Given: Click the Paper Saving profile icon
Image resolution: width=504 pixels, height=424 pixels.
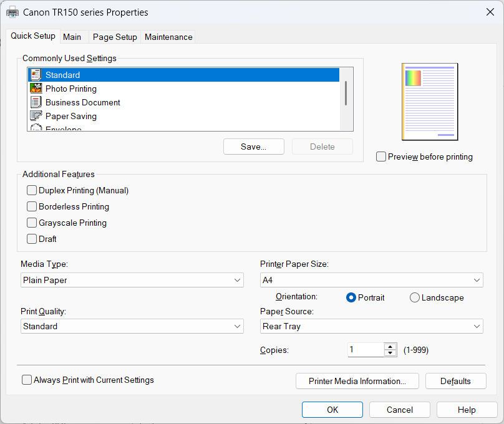Looking at the screenshot, I should [36, 115].
